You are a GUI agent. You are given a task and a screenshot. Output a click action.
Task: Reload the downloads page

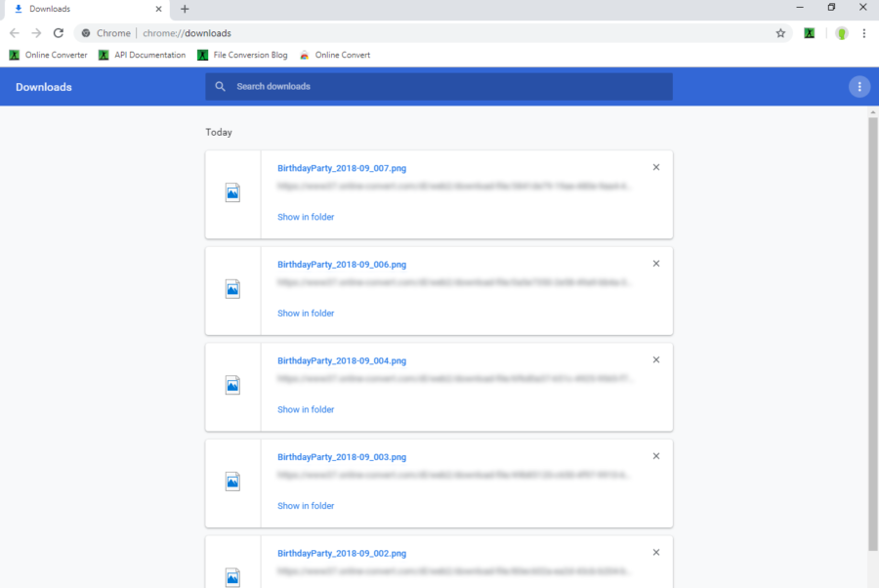pyautogui.click(x=58, y=32)
